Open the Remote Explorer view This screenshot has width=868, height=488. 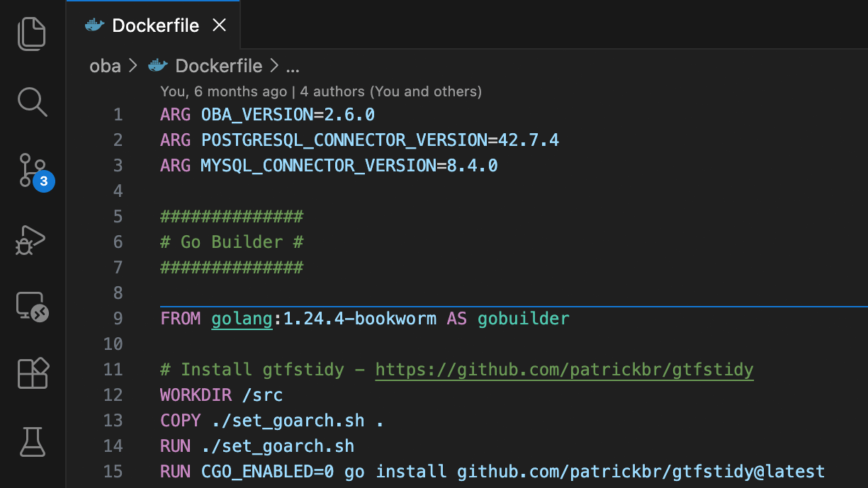[32, 307]
